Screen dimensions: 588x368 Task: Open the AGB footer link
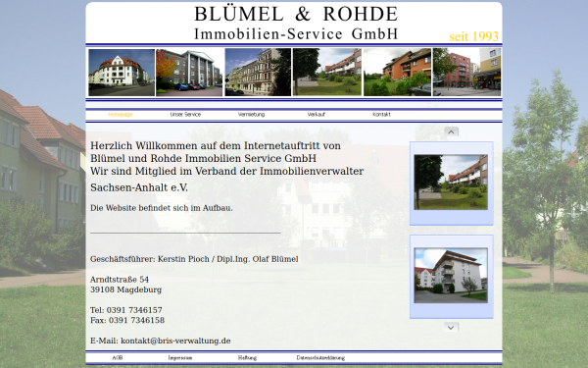pos(118,358)
